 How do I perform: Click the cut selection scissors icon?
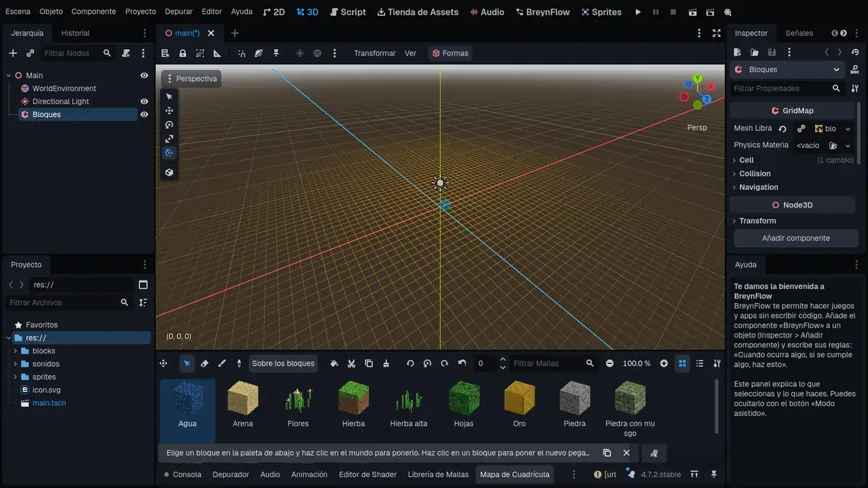352,364
